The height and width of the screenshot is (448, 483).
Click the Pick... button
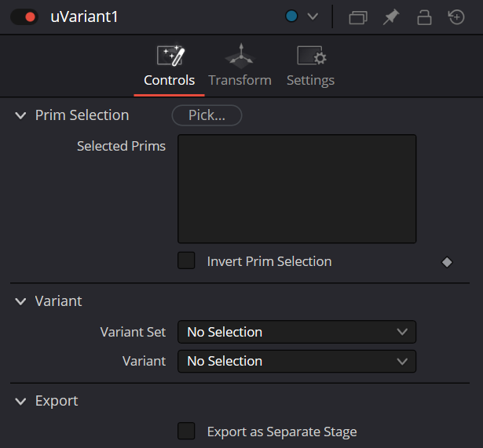tap(207, 115)
